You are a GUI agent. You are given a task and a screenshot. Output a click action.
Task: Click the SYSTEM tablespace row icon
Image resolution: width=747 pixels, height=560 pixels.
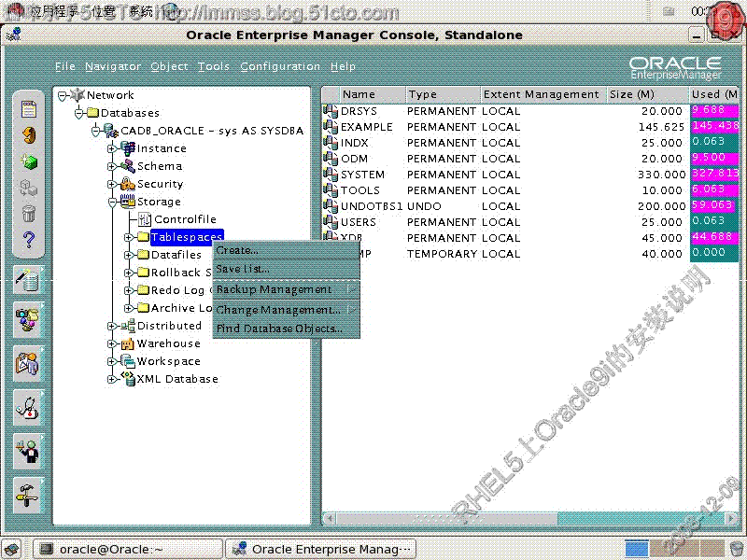331,175
